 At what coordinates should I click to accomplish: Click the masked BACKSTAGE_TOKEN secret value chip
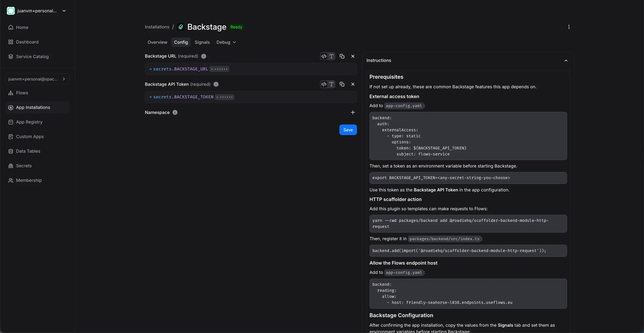point(224,97)
